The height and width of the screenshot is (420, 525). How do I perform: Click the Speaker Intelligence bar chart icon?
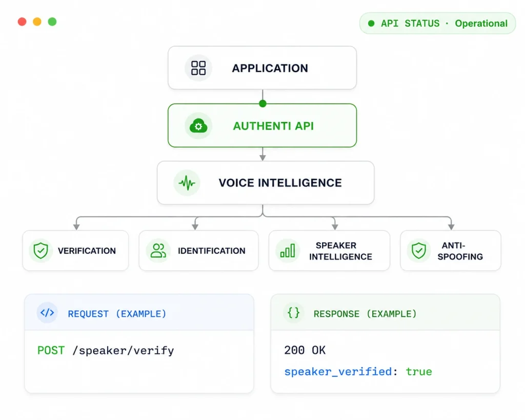288,251
